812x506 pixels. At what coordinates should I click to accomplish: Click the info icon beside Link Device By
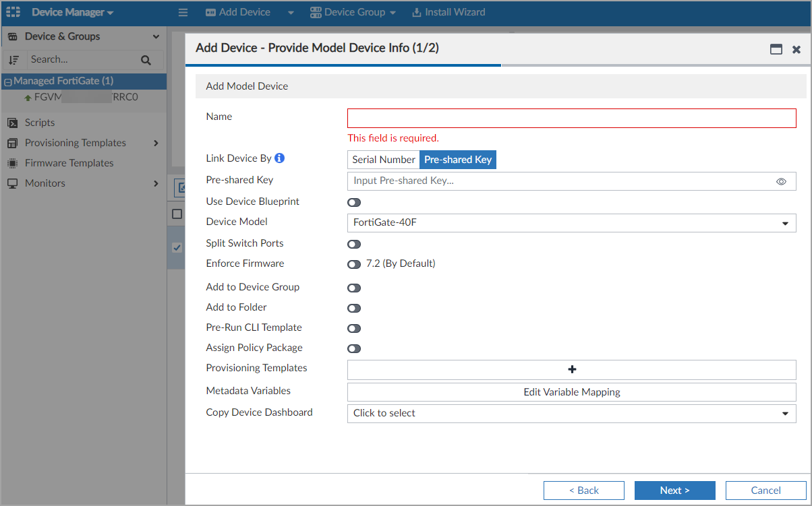click(x=279, y=158)
